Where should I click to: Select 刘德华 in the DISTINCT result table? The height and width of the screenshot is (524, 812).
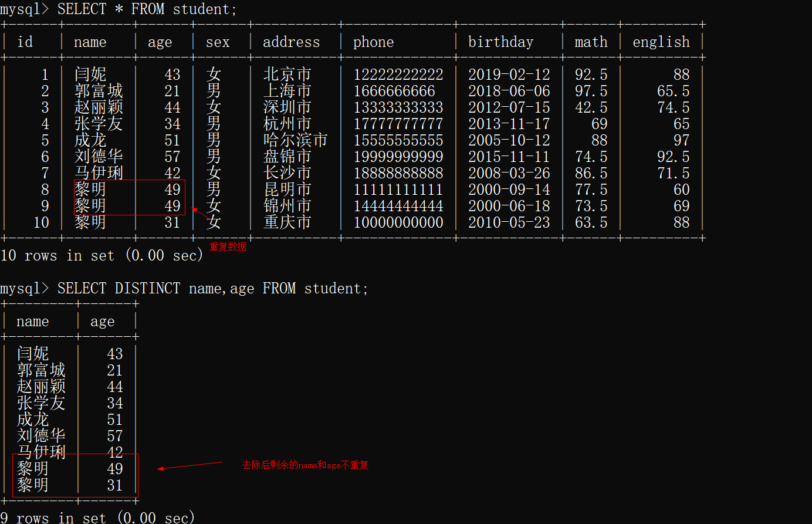pos(41,436)
